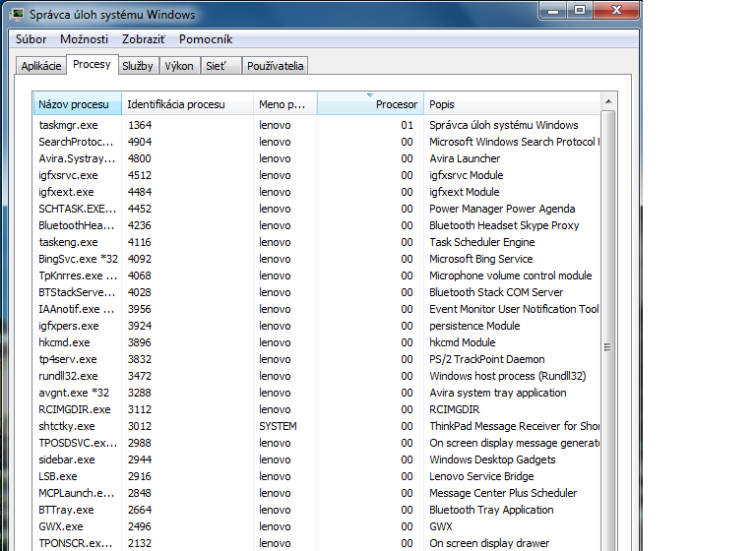This screenshot has height=551, width=756.
Task: Click the vertical scrollbar thumb
Action: (608, 347)
